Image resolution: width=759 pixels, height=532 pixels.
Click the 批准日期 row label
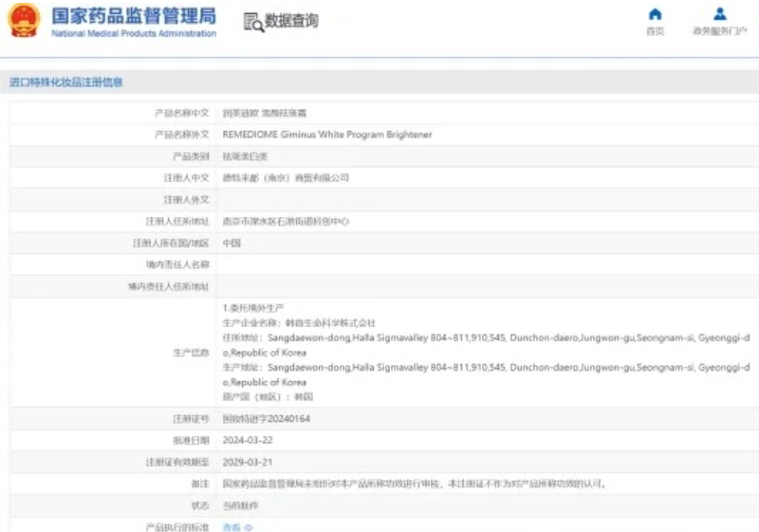coord(191,440)
